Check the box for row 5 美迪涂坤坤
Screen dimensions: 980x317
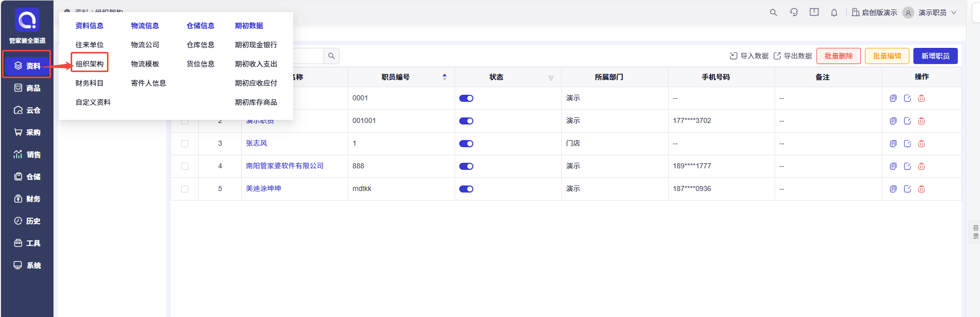185,189
